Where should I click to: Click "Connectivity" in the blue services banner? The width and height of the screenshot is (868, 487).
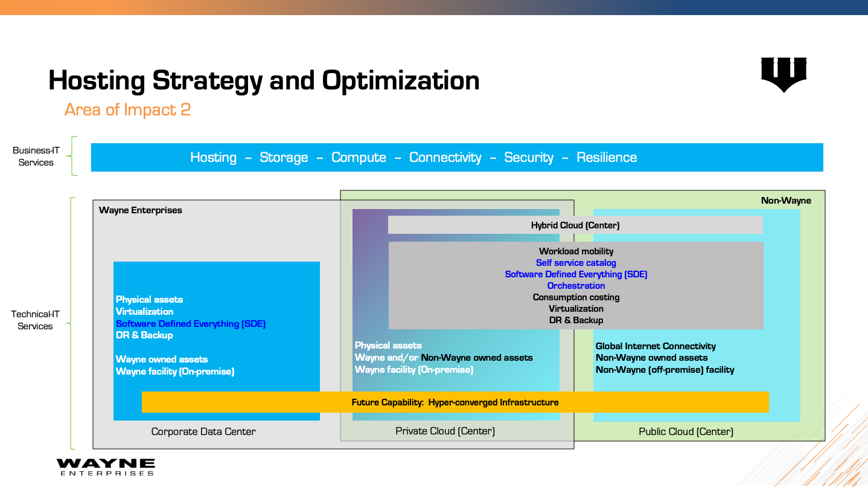point(445,158)
